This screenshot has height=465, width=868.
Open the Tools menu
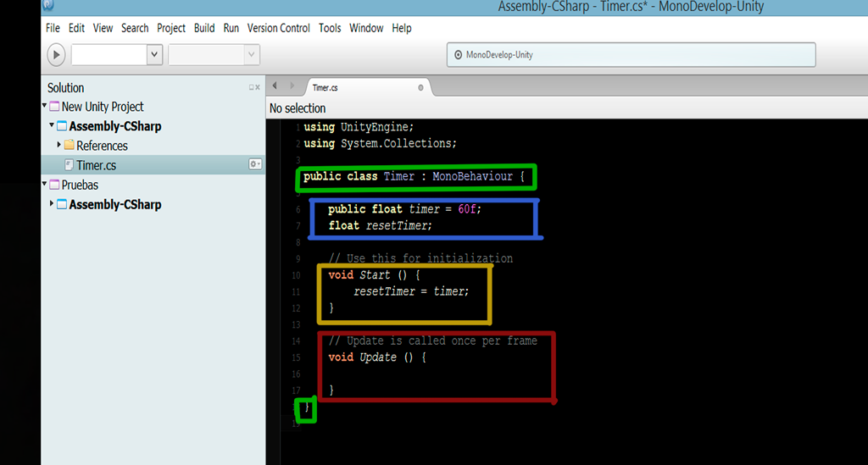(x=330, y=28)
